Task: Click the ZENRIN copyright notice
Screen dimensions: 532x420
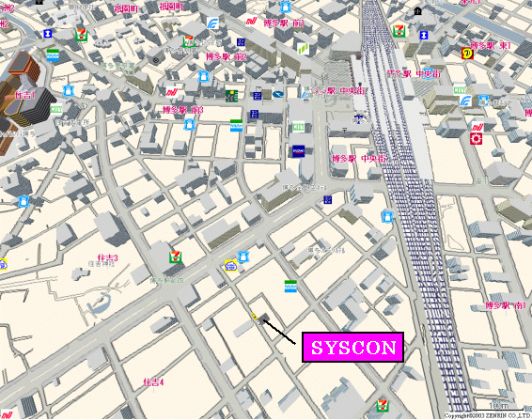Action: point(488,415)
